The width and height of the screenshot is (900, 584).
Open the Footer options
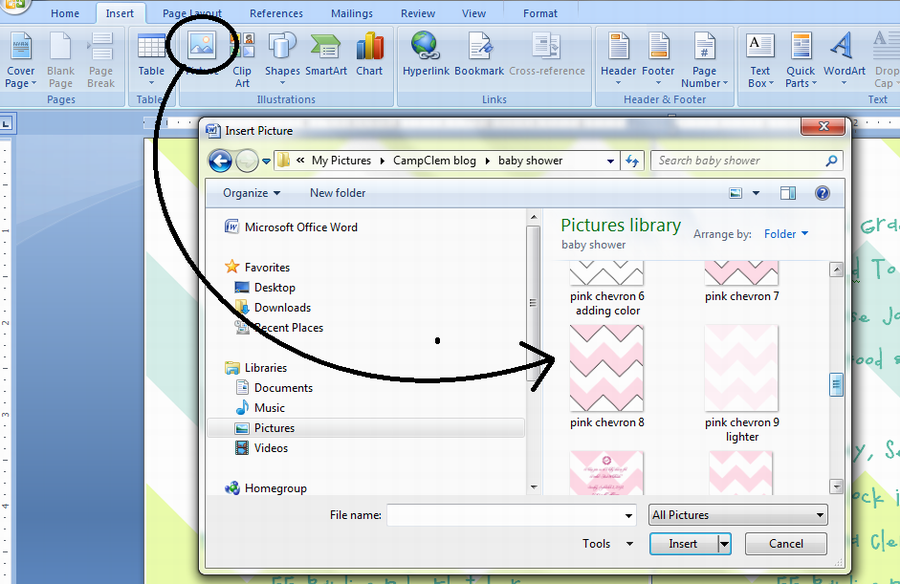[658, 59]
